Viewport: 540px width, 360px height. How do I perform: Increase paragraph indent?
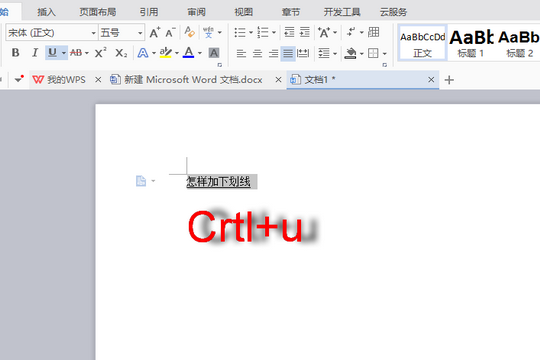[x=305, y=32]
